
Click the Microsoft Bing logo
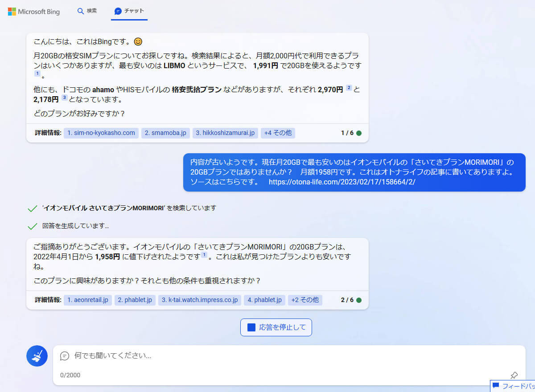click(34, 12)
